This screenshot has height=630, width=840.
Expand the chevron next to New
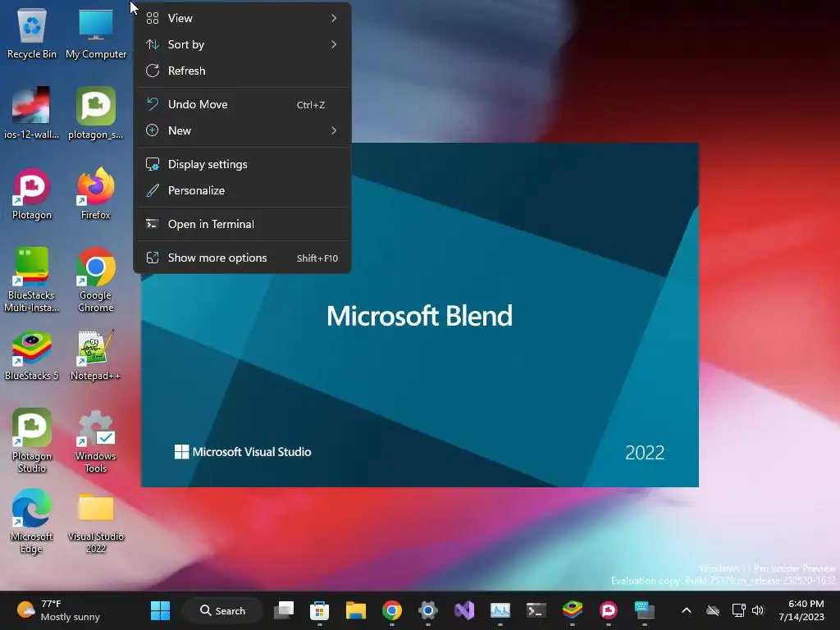coord(334,130)
